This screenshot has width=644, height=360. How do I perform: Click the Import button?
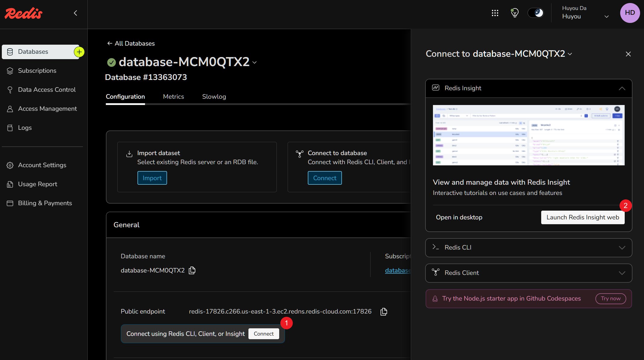152,178
